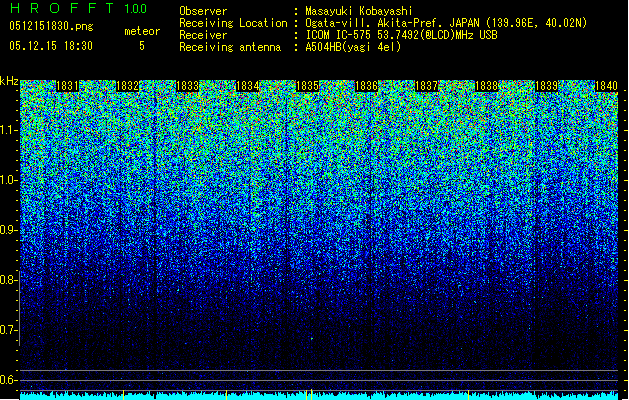This screenshot has height=400, width=629.
Task: Click the 0.8 frequency axis label
Action: point(8,280)
